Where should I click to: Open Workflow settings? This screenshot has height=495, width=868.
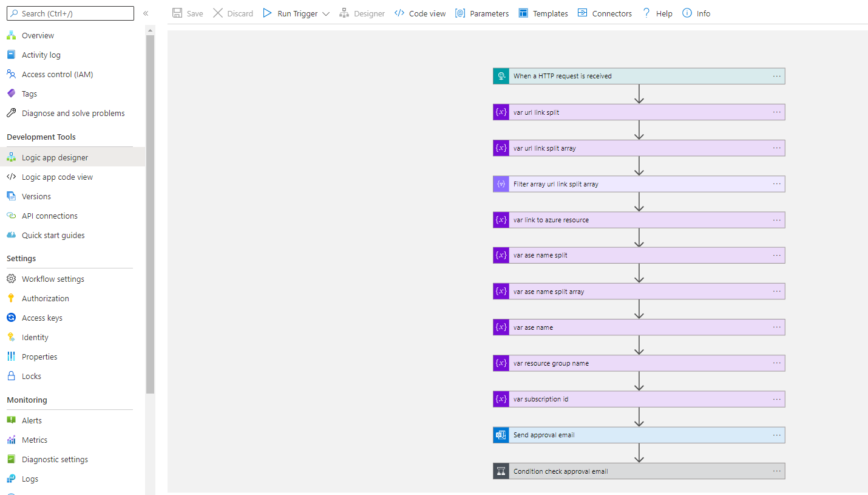click(53, 278)
